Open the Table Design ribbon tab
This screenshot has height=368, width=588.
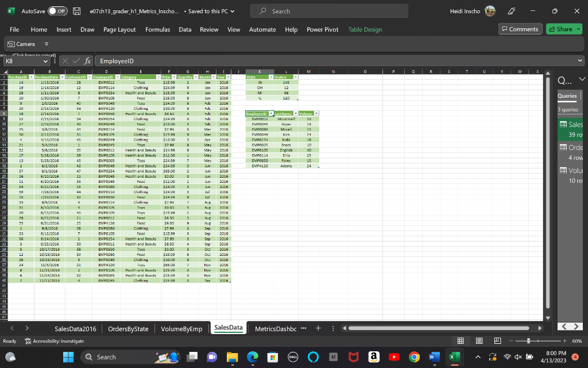pos(366,29)
